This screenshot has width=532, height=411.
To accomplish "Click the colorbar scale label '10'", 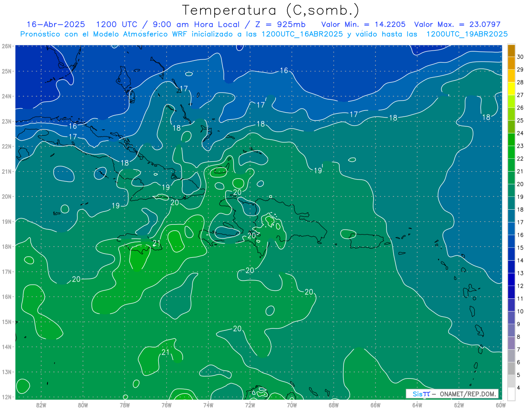I will pyautogui.click(x=520, y=311).
